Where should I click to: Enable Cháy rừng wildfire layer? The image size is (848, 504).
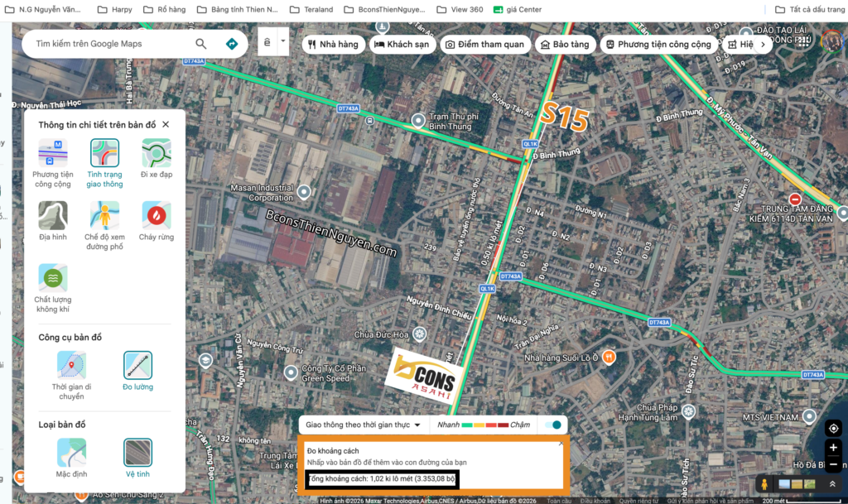[157, 220]
